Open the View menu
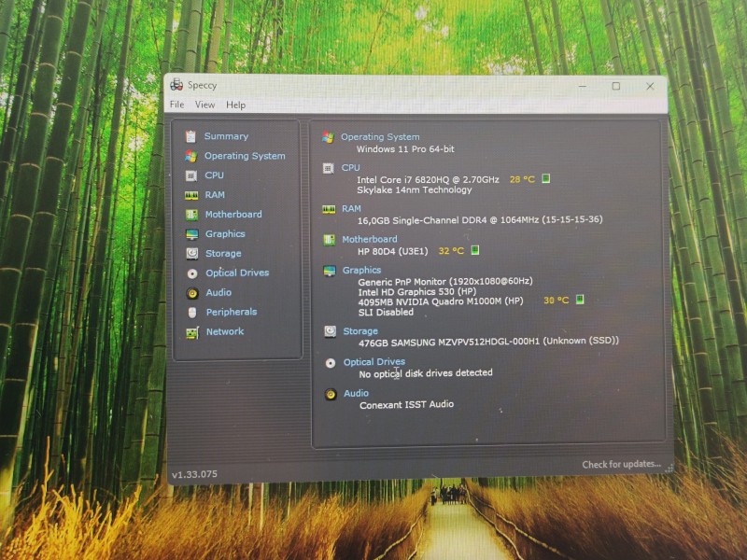747x560 pixels. point(204,105)
